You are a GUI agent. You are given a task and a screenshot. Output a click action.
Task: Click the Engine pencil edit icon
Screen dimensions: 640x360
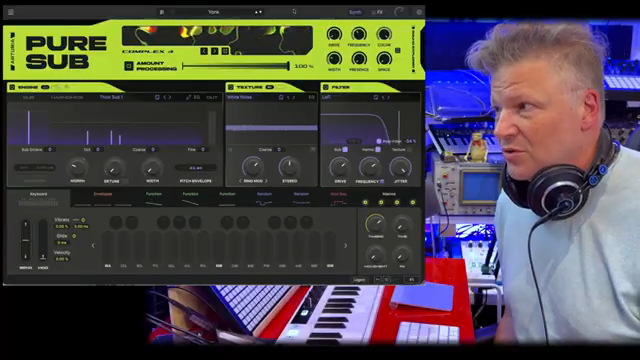[x=188, y=97]
